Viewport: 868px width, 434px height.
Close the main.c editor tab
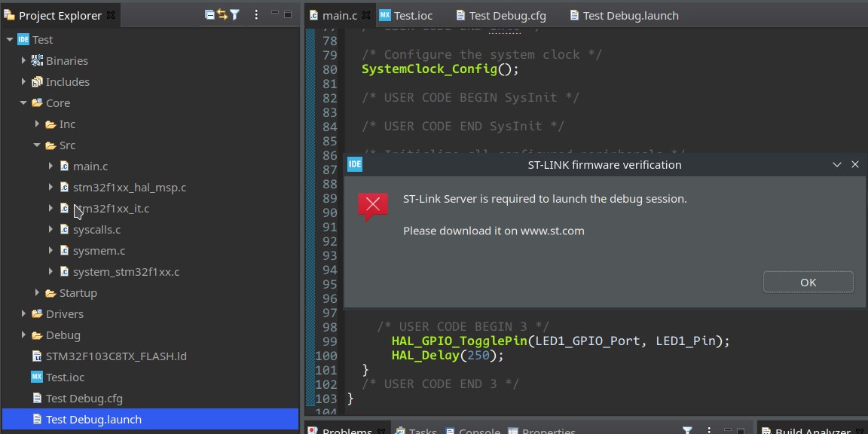(x=367, y=16)
